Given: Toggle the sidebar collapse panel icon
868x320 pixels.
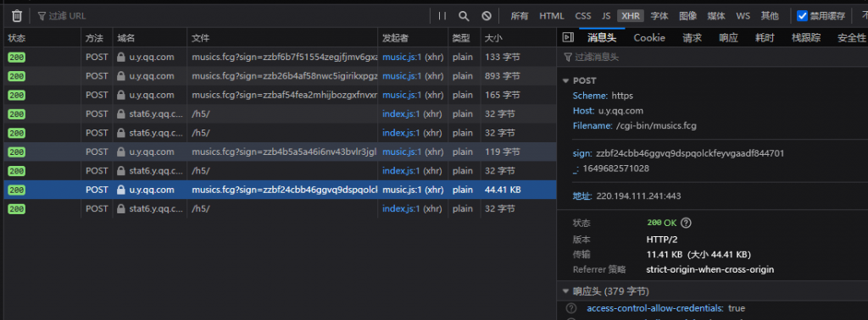Looking at the screenshot, I should click(x=567, y=37).
